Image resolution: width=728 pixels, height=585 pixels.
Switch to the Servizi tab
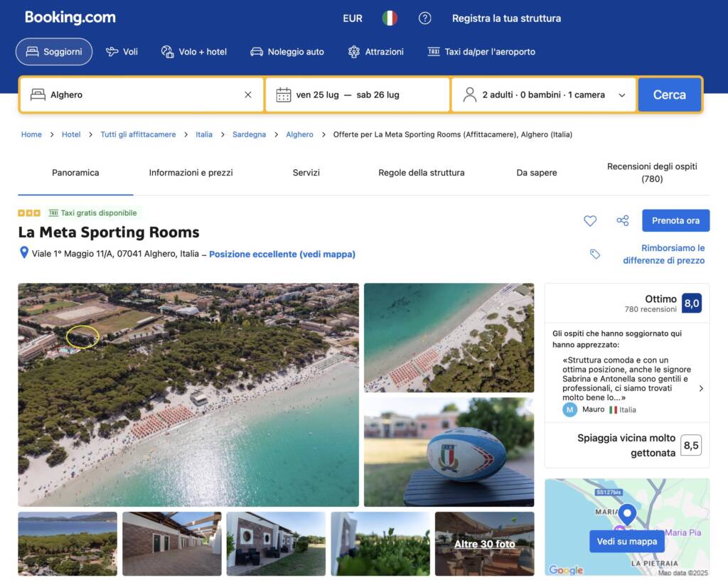pos(306,173)
